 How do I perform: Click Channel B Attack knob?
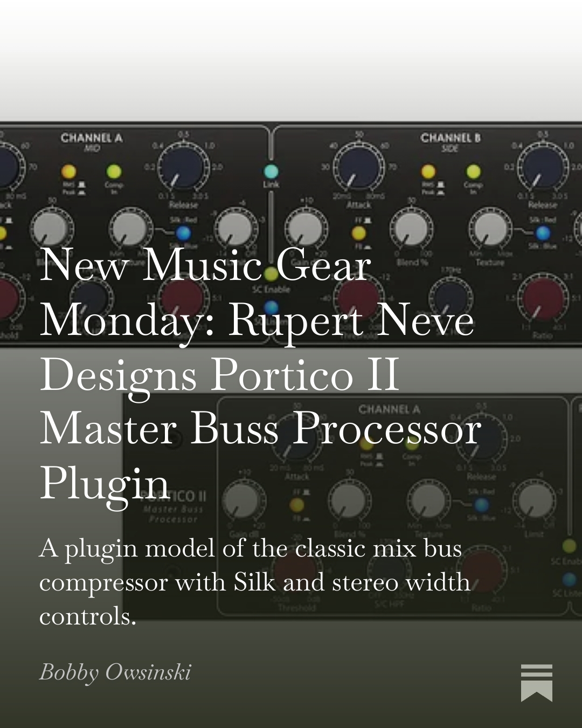[x=359, y=167]
